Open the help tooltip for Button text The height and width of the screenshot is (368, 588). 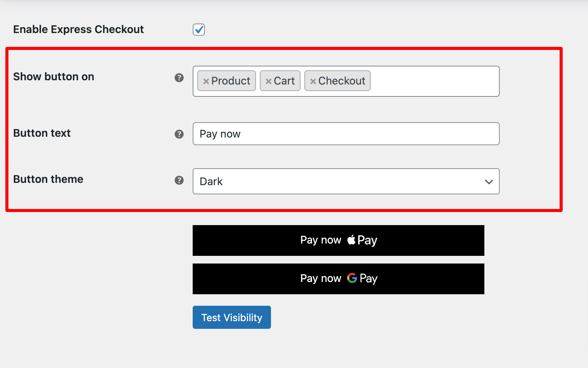(179, 134)
